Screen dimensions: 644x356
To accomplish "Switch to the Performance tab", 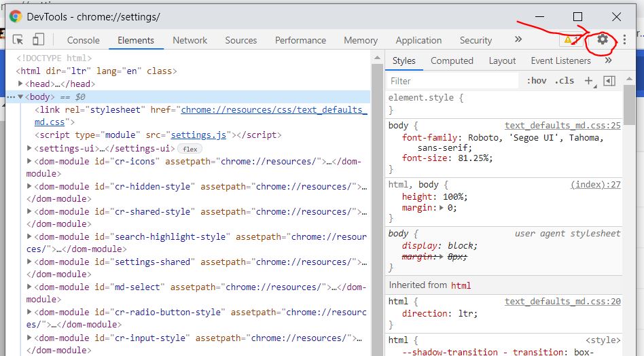I will [301, 40].
